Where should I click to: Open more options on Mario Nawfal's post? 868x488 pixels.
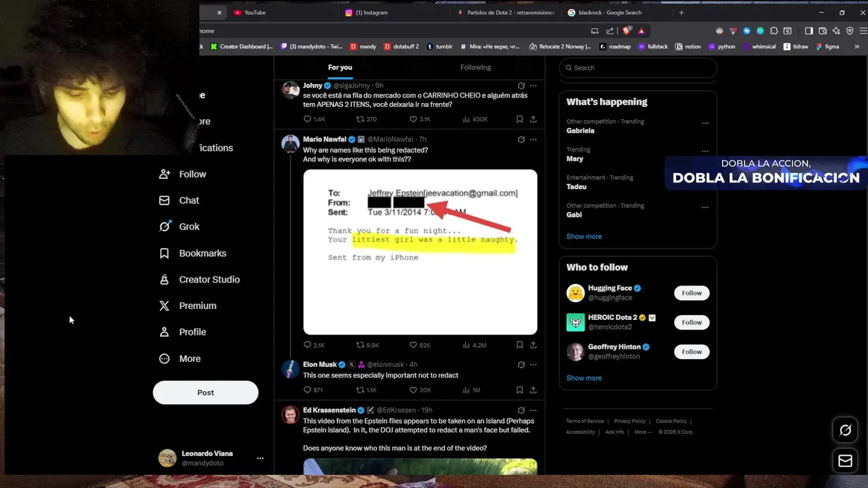pyautogui.click(x=533, y=139)
